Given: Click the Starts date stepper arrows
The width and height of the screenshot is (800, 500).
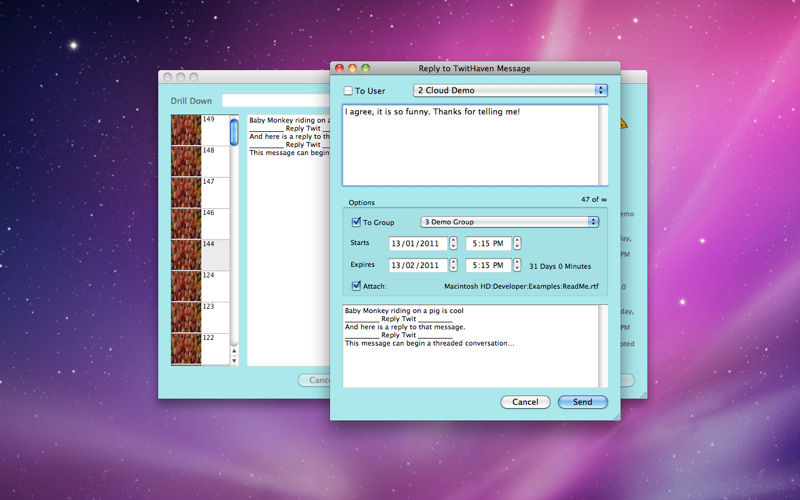Looking at the screenshot, I should [x=453, y=243].
